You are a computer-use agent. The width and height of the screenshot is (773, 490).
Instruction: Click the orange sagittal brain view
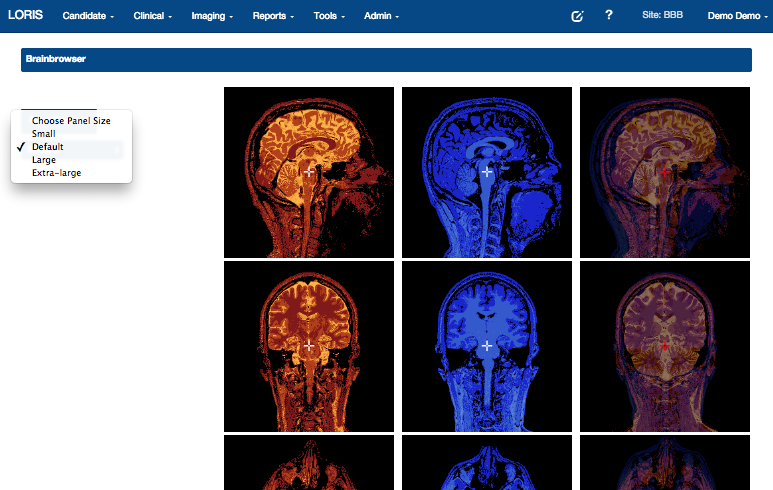point(309,172)
